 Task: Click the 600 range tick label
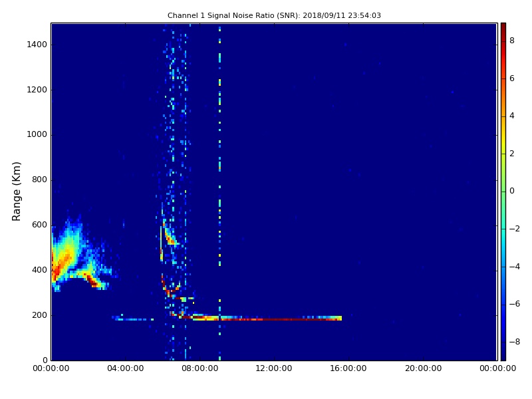(39, 225)
